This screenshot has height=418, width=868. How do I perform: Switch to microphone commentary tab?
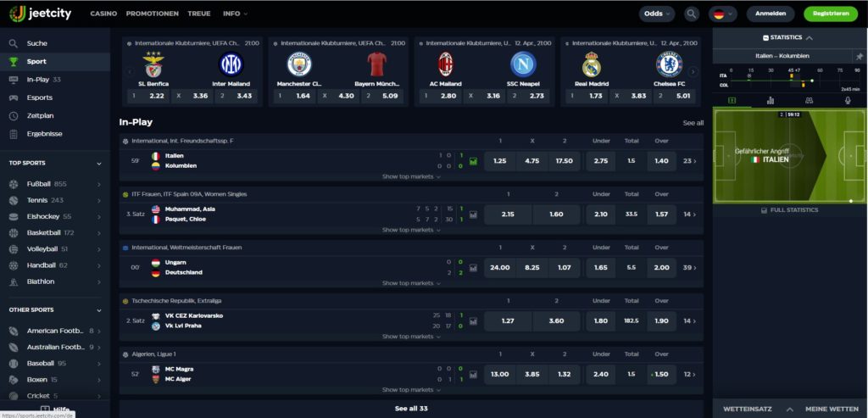pos(848,100)
